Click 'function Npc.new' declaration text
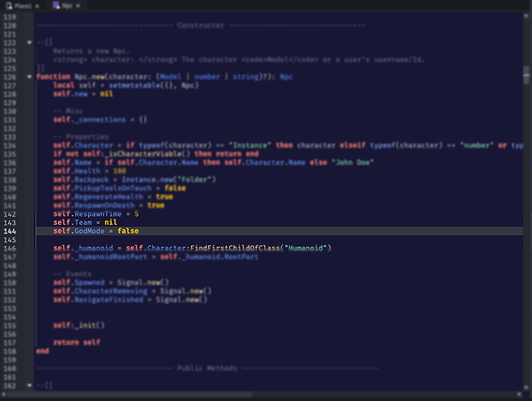The height and width of the screenshot is (401, 532). click(x=71, y=77)
